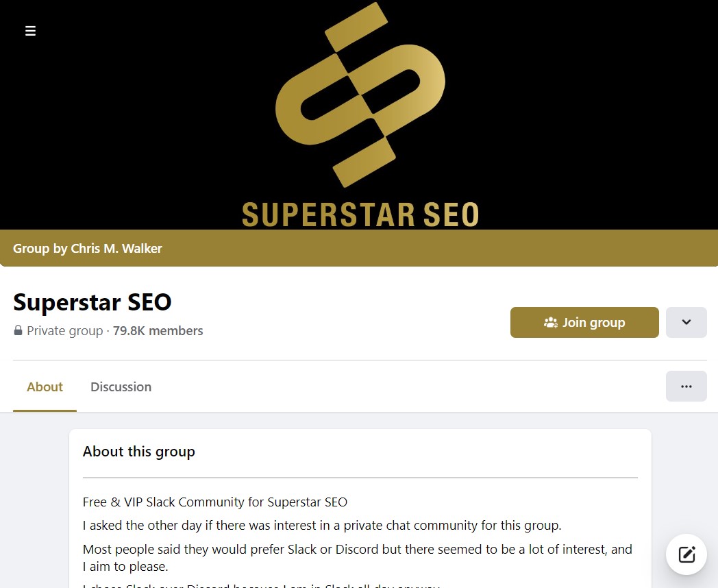This screenshot has height=588, width=718.
Task: Open the hamburger menu icon
Action: 30,31
